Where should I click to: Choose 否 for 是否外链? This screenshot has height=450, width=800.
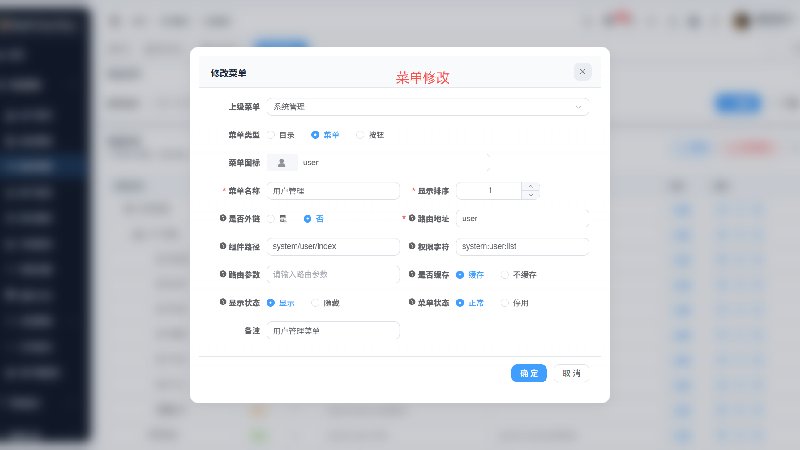pyautogui.click(x=314, y=218)
